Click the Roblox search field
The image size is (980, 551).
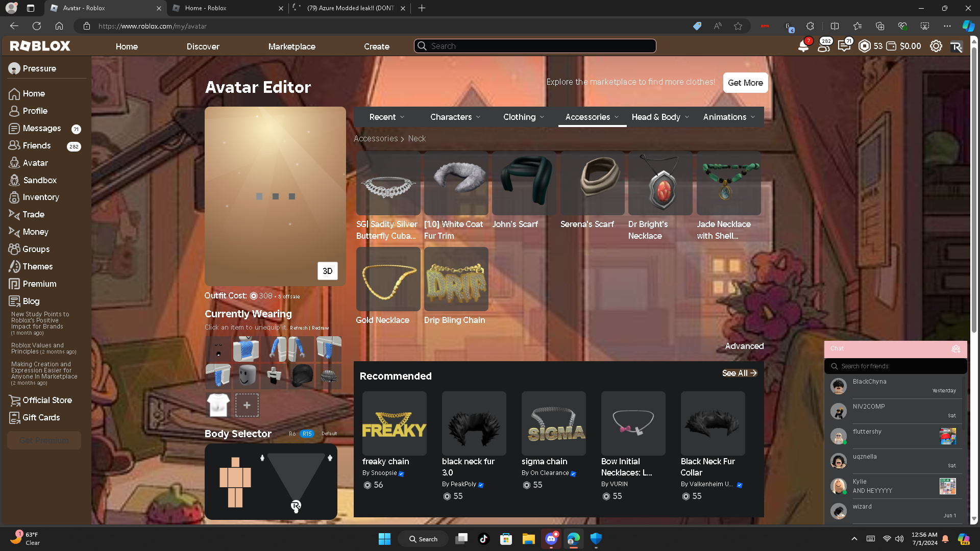tap(535, 46)
